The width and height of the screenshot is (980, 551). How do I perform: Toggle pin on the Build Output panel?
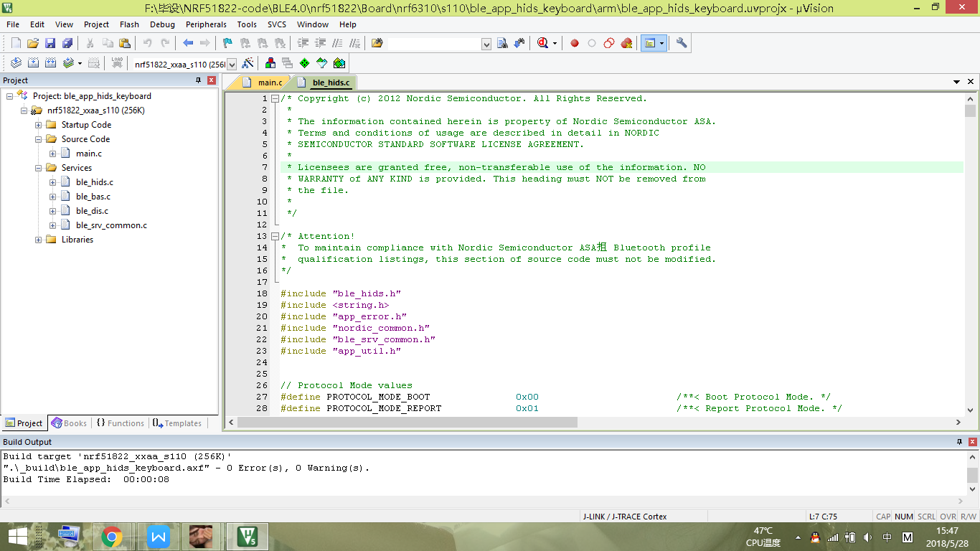pos(959,442)
